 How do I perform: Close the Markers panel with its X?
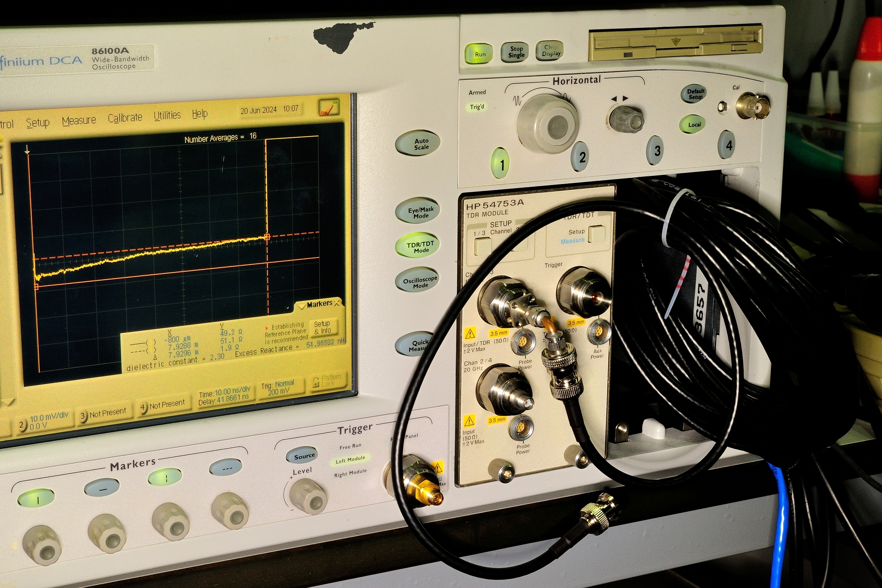click(337, 302)
